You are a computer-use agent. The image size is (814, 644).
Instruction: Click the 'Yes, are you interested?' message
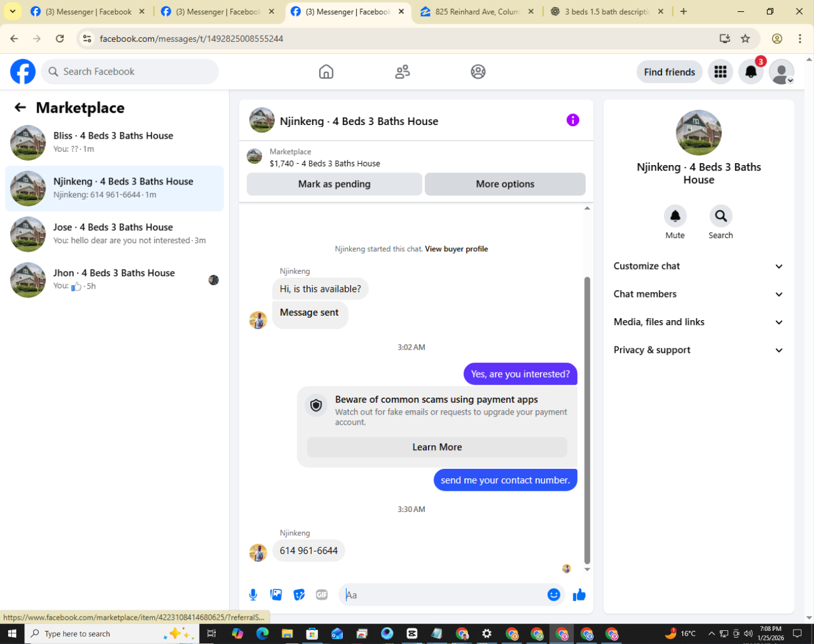521,374
